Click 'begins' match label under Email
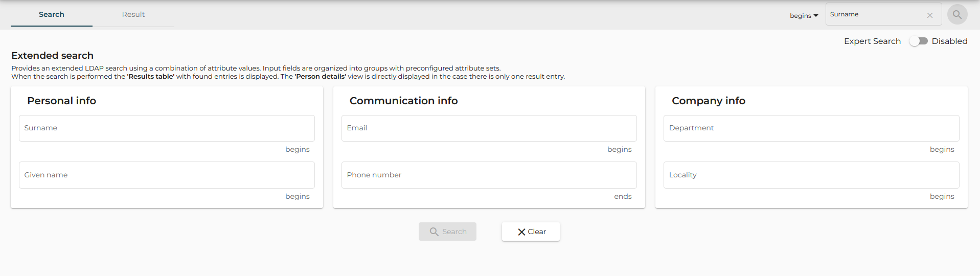980x276 pixels. tap(620, 149)
